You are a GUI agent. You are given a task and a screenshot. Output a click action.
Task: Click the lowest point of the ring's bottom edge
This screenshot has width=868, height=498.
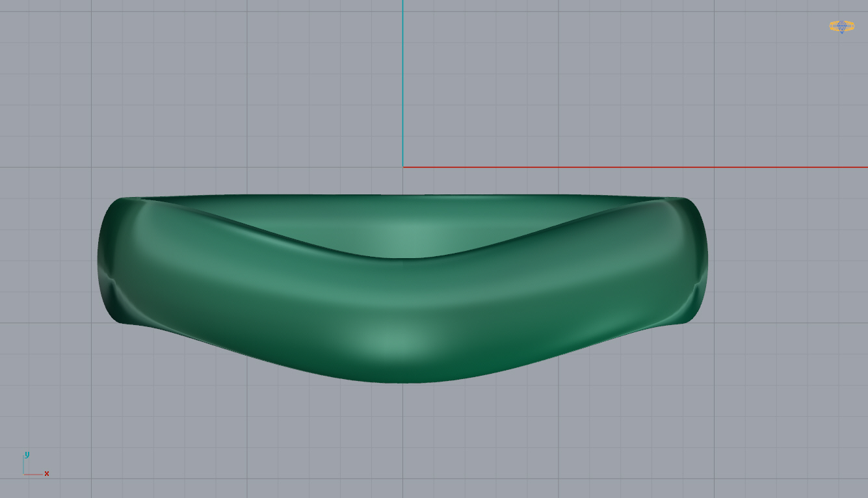pyautogui.click(x=402, y=382)
